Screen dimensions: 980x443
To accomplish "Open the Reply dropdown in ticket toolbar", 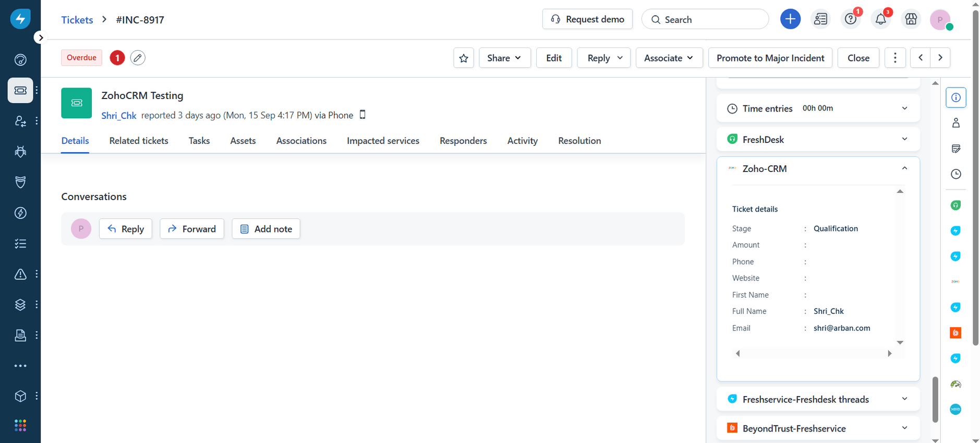I will [x=604, y=58].
